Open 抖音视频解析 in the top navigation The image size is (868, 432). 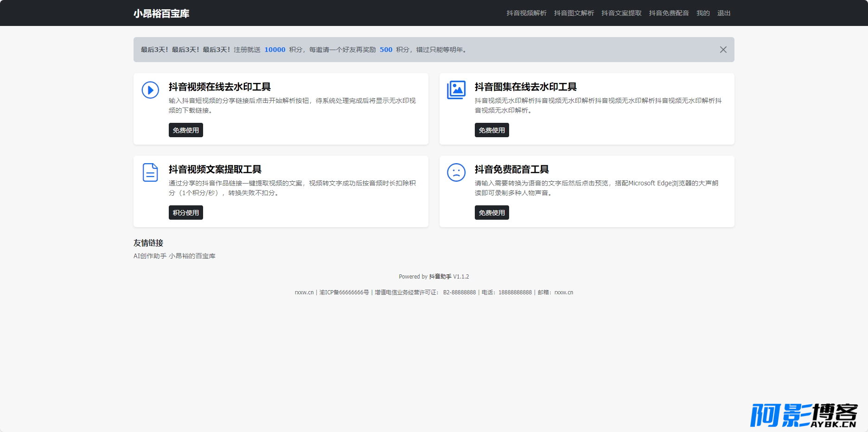pos(526,13)
